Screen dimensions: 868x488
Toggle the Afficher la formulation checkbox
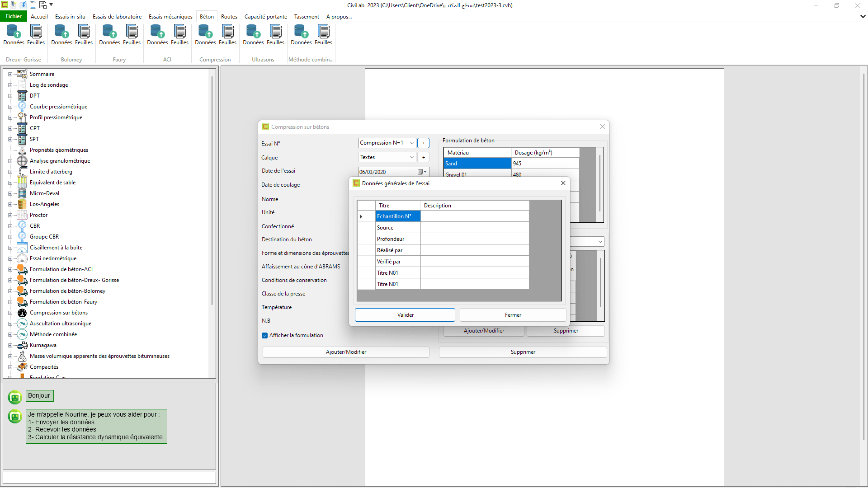[264, 335]
